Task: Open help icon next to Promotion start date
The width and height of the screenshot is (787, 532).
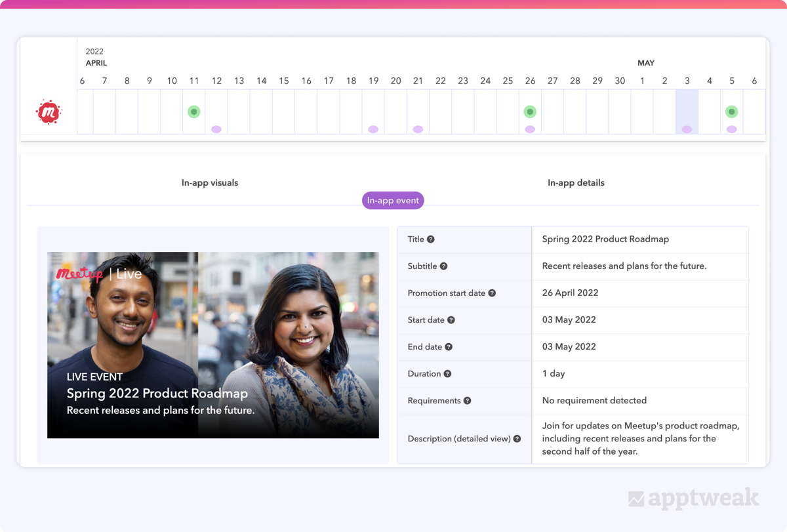Action: coord(492,293)
